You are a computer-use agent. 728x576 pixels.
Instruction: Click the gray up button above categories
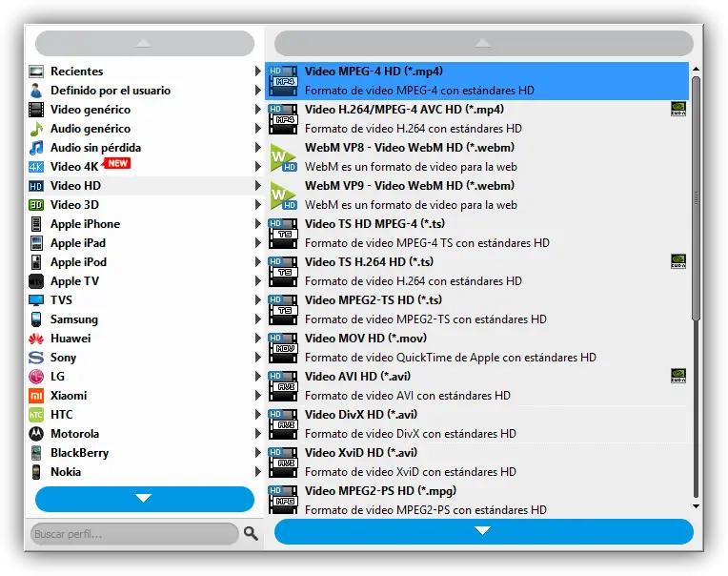click(x=145, y=44)
